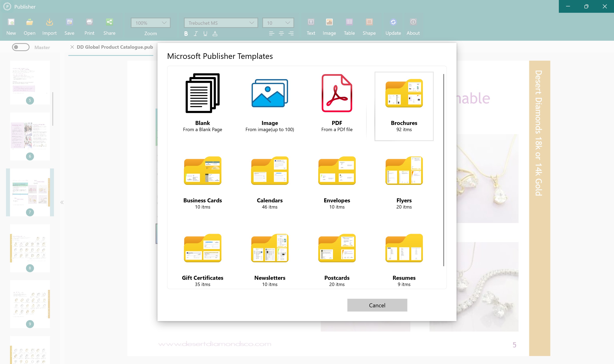Check for updates with the Update icon
614x364 pixels.
(x=393, y=26)
